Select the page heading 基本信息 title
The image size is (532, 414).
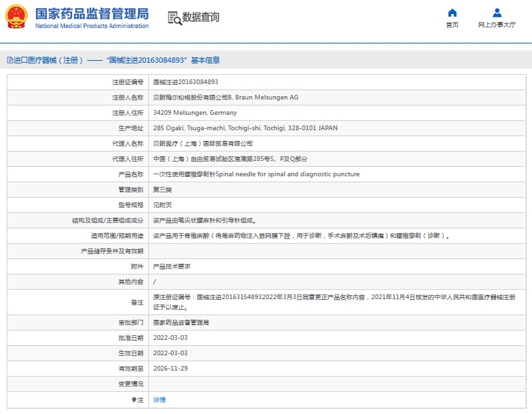click(205, 60)
